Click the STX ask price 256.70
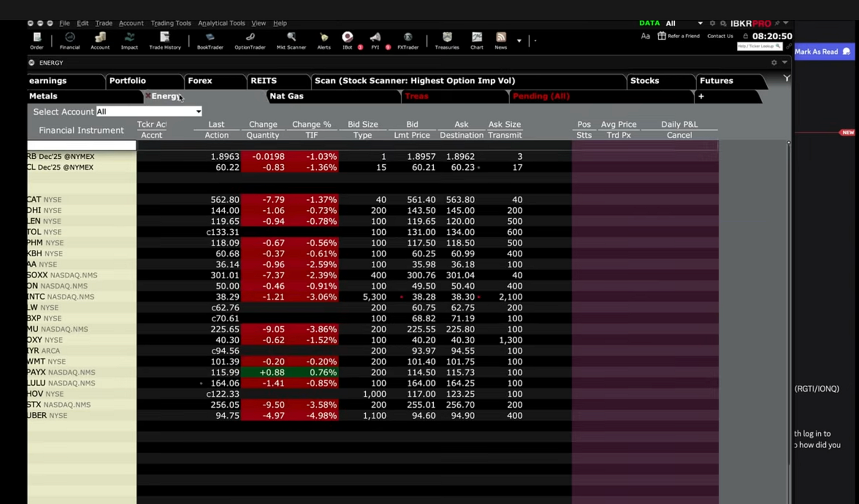The width and height of the screenshot is (859, 504). pyautogui.click(x=460, y=405)
